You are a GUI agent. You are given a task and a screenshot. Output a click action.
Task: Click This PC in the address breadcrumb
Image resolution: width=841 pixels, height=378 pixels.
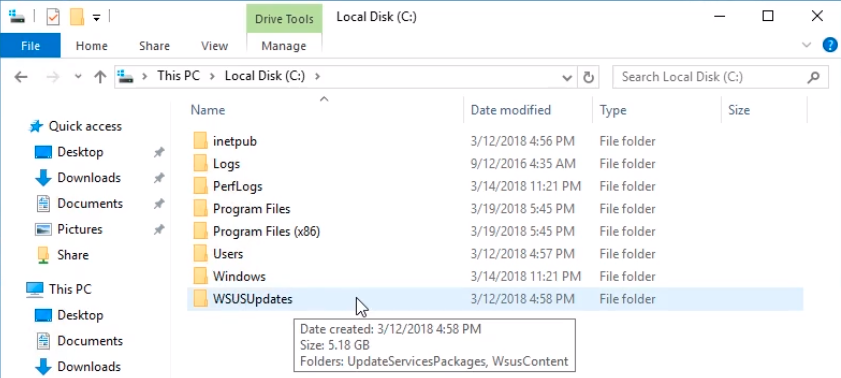pos(178,76)
